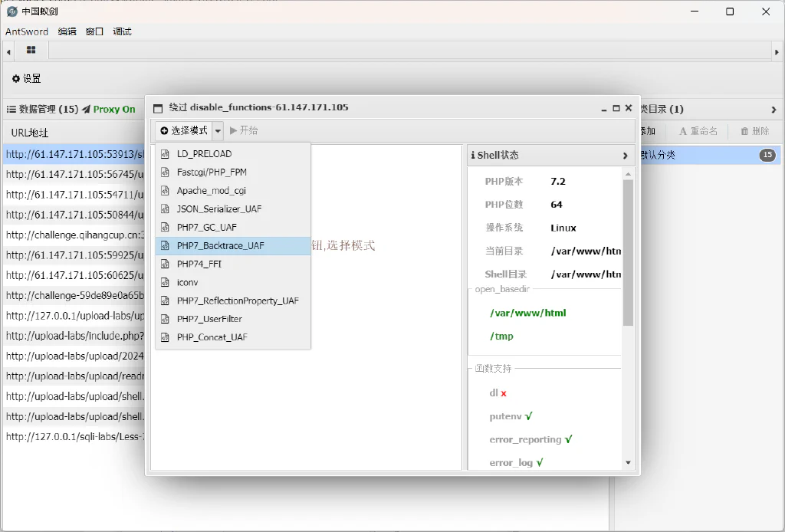Click the 重命名 rename button
Image resolution: width=785 pixels, height=532 pixels.
[x=698, y=131]
